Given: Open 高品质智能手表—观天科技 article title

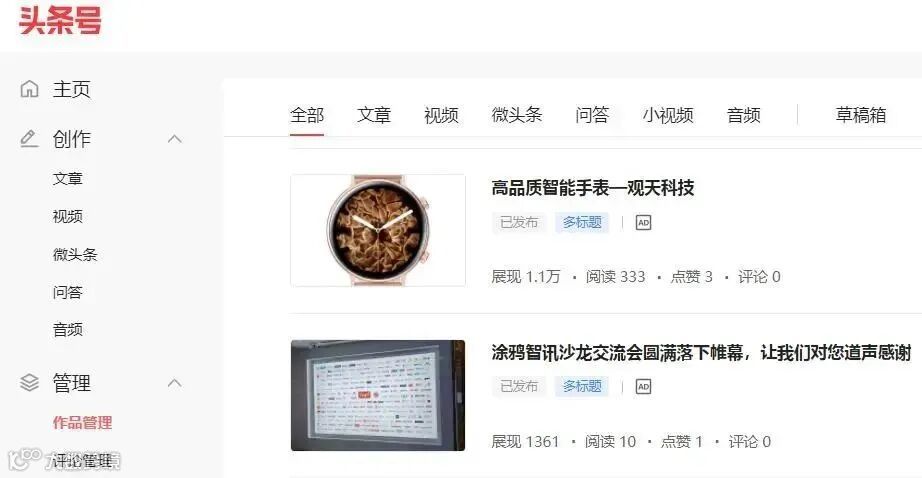Looking at the screenshot, I should (x=593, y=188).
